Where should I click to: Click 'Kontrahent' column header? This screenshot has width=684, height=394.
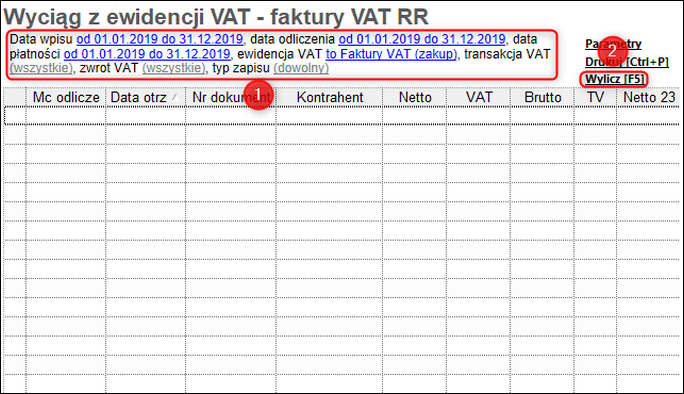[330, 97]
